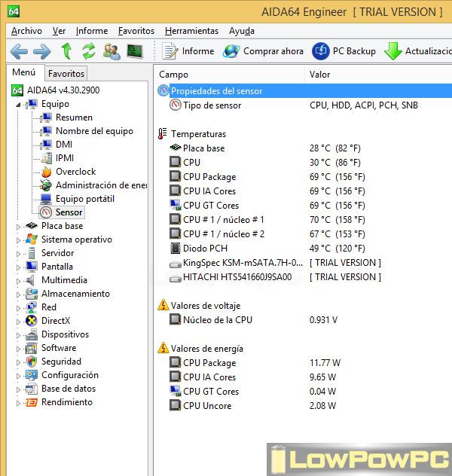The width and height of the screenshot is (452, 476).
Task: Select CPU IA Cores 9.65 W row
Action: 304,377
